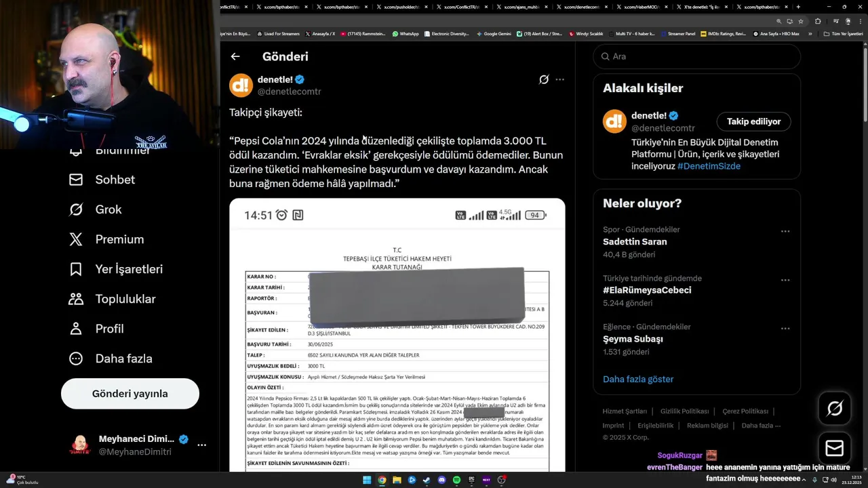Open the more options for Şeyma Subaşı trend
Image resolution: width=868 pixels, height=488 pixels.
pyautogui.click(x=785, y=329)
